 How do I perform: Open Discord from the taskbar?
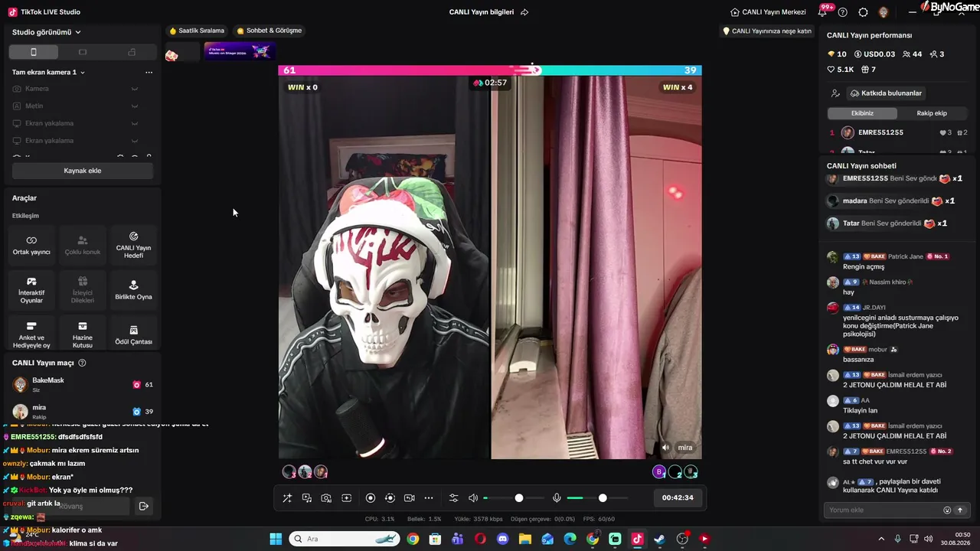point(502,539)
